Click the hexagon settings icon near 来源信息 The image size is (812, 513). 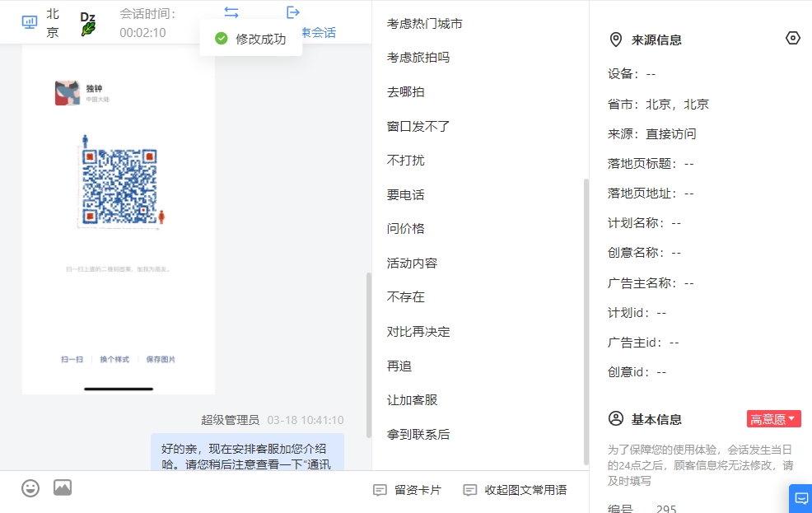click(793, 39)
